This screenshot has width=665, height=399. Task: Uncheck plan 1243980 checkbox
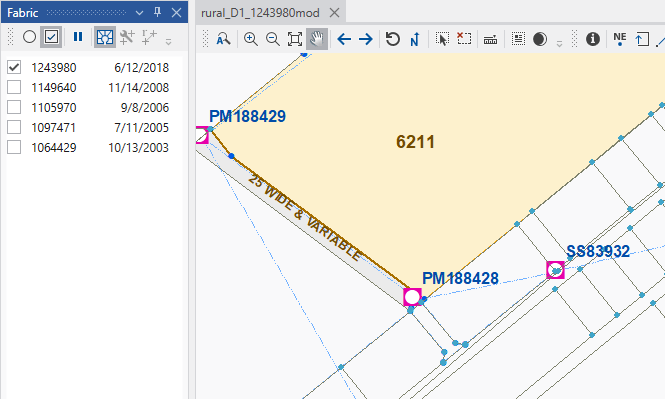14,67
